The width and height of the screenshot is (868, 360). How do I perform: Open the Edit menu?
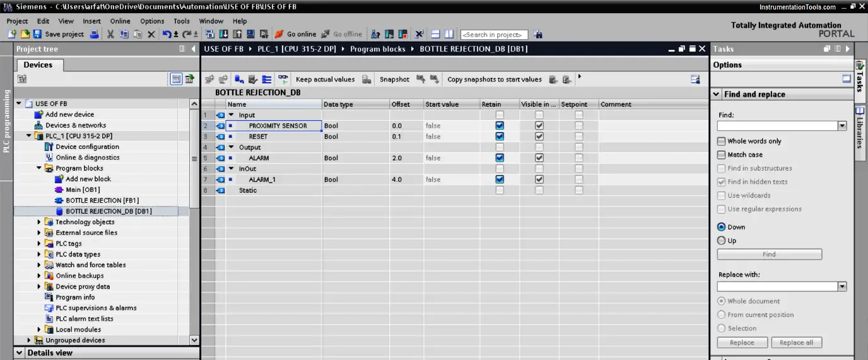point(43,21)
